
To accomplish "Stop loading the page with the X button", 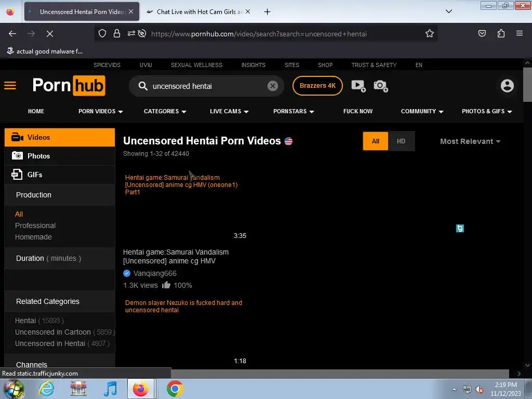I will [x=49, y=34].
